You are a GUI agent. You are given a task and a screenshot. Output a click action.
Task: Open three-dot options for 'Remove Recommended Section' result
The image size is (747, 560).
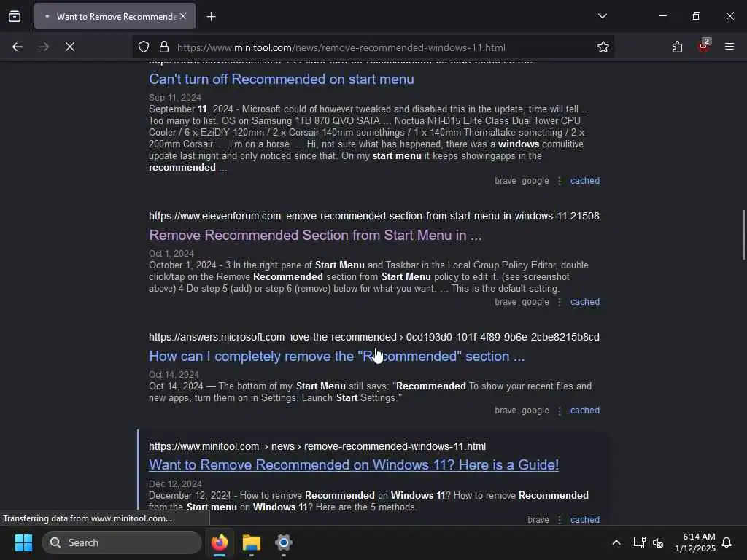coord(560,302)
